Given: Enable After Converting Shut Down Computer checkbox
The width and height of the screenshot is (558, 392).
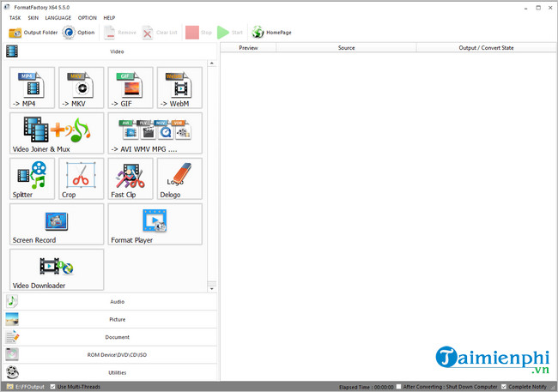Looking at the screenshot, I should 398,386.
